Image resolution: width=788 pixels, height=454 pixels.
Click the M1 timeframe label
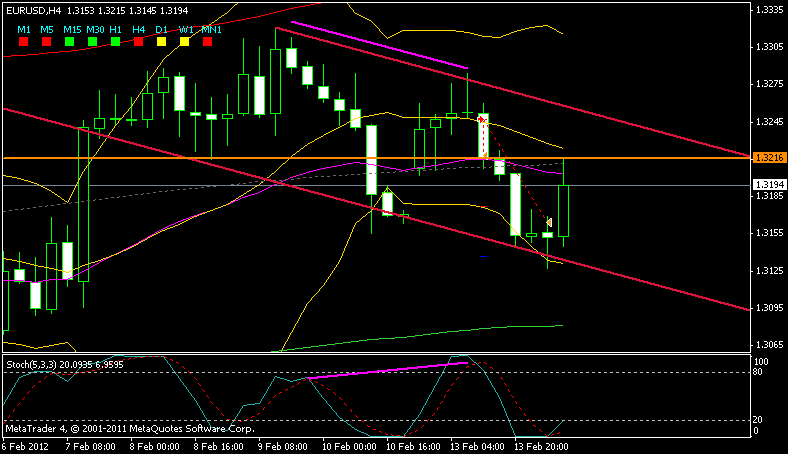pos(24,30)
